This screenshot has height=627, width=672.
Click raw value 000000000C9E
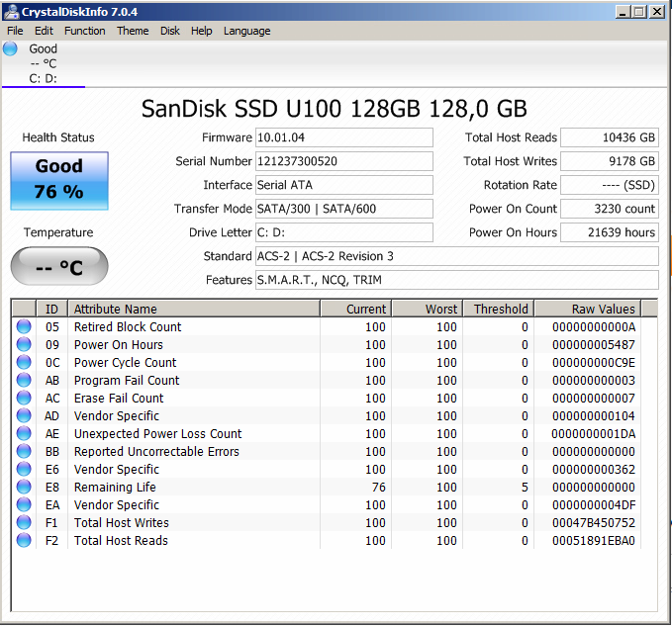(594, 362)
